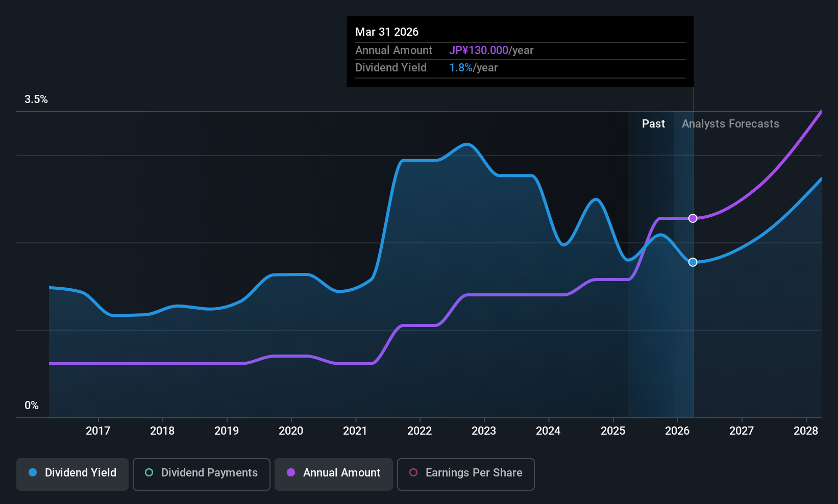The height and width of the screenshot is (504, 838).
Task: Select the purple data point marker on the Annual Amount line
Action: pos(693,218)
